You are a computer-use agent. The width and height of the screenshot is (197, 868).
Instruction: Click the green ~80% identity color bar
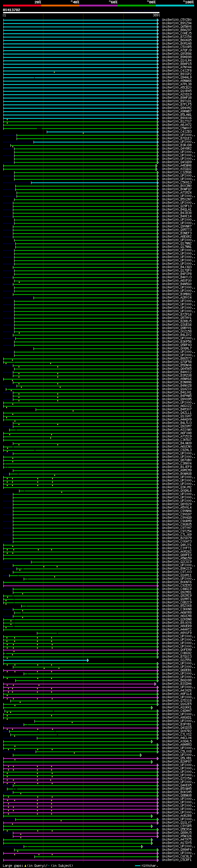coord(137,6)
